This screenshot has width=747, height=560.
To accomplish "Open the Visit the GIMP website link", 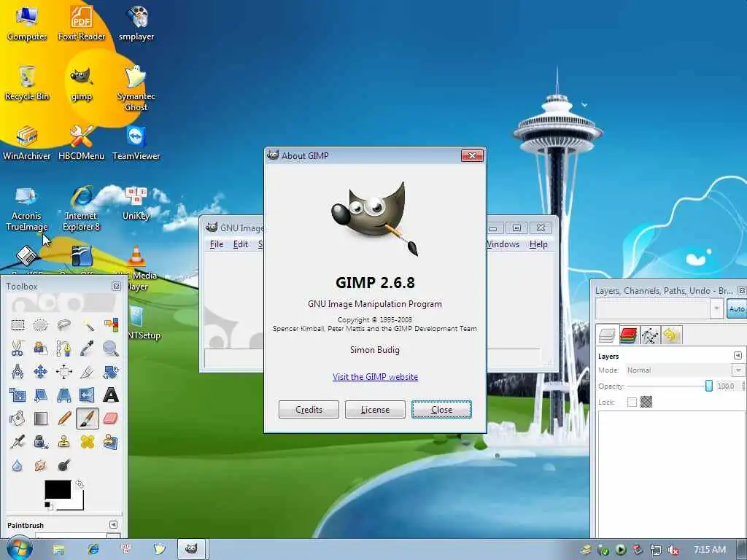I will (375, 377).
